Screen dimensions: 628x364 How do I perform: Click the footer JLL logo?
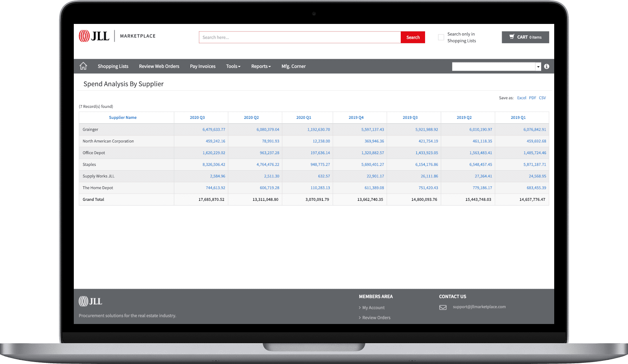click(x=90, y=301)
